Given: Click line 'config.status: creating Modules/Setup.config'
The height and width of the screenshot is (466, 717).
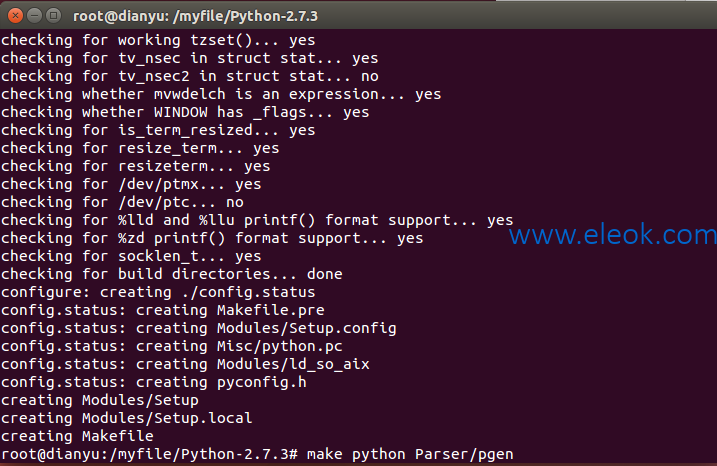Looking at the screenshot, I should [x=199, y=328].
